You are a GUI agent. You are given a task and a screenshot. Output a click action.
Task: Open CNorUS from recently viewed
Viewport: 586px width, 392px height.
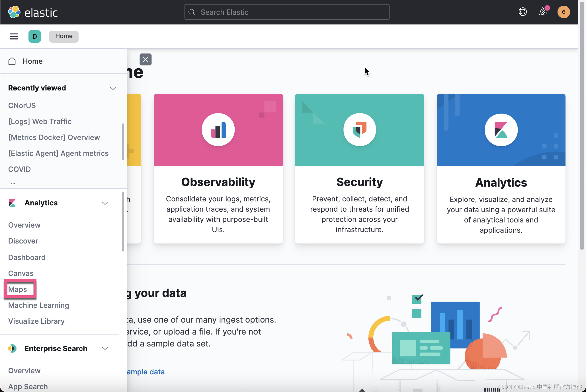coord(22,106)
